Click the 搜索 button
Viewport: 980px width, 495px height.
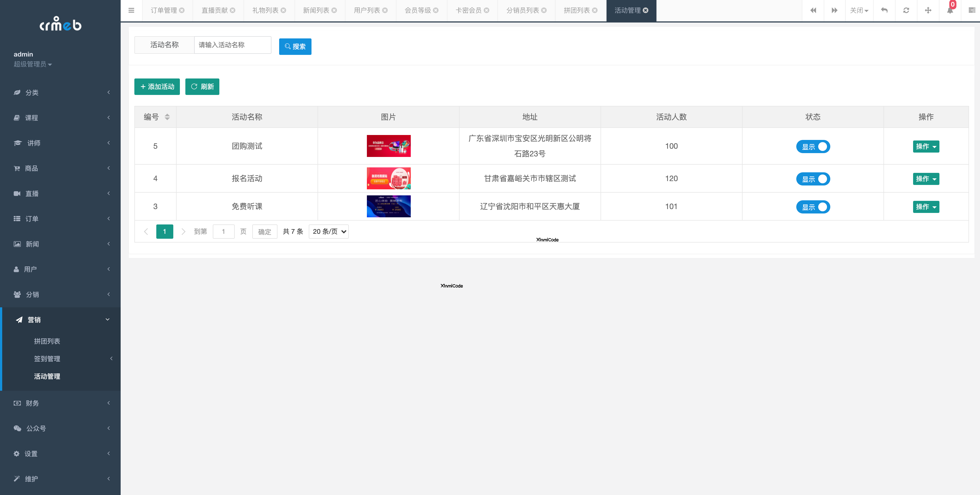click(x=295, y=46)
